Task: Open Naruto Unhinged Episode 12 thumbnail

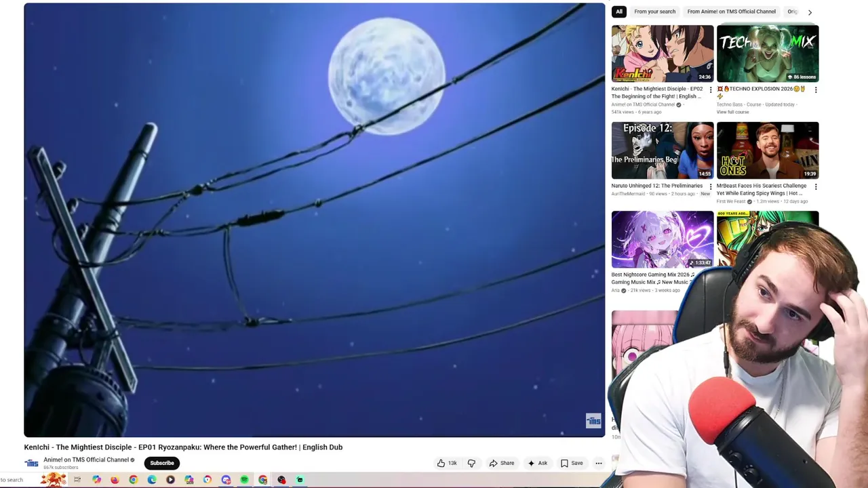Action: click(663, 150)
